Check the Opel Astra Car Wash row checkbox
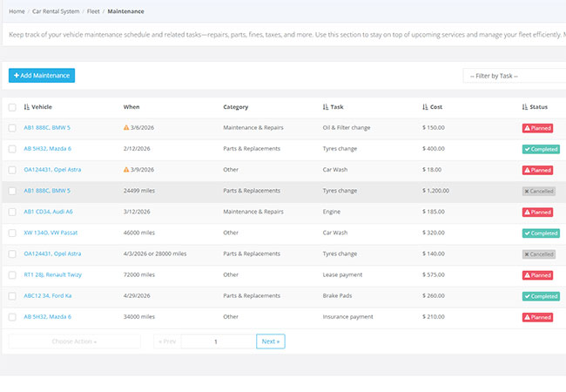Viewport: 566px width, 392px height. tap(12, 170)
